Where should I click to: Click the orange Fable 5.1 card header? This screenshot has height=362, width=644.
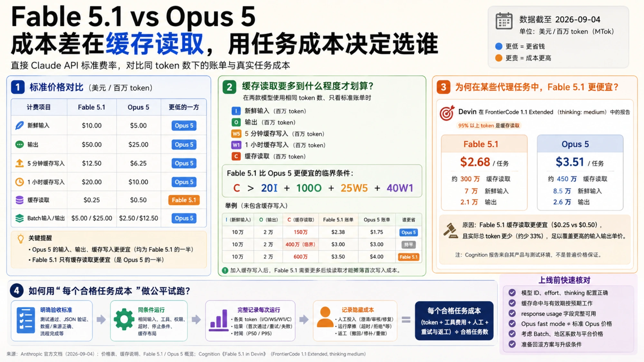484,144
